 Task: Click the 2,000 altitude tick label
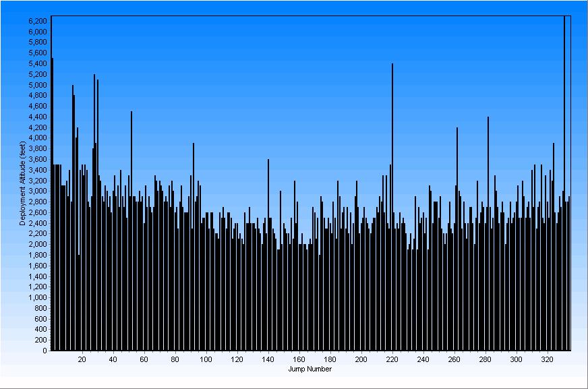pos(38,244)
